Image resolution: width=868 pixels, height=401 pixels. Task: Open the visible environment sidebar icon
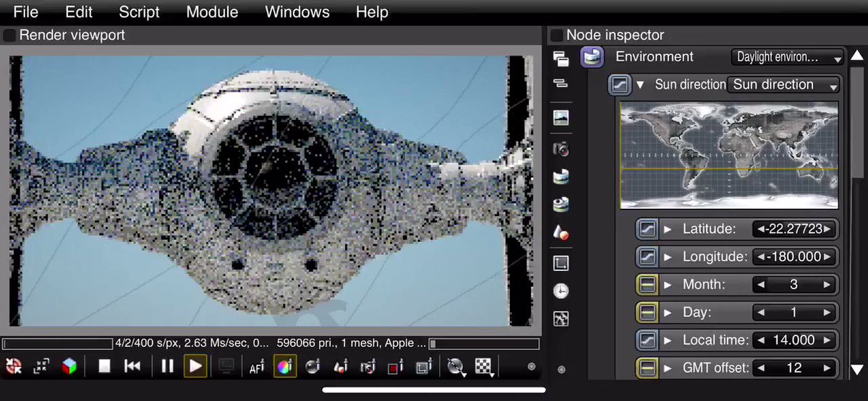561,205
